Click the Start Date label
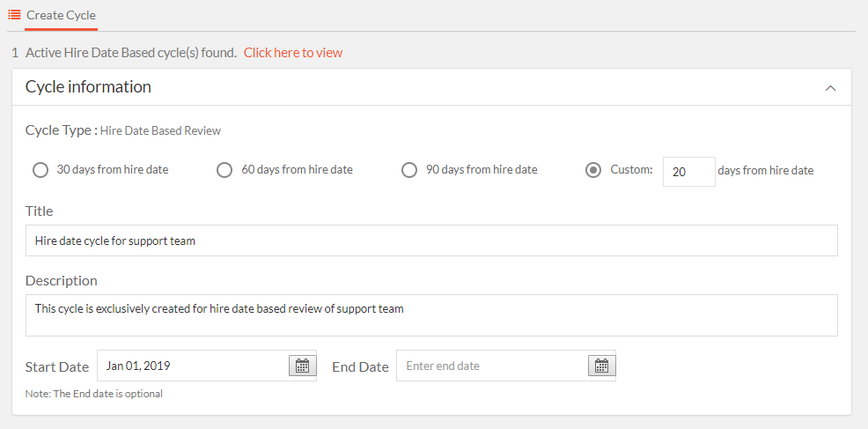The height and width of the screenshot is (429, 868). [x=57, y=367]
